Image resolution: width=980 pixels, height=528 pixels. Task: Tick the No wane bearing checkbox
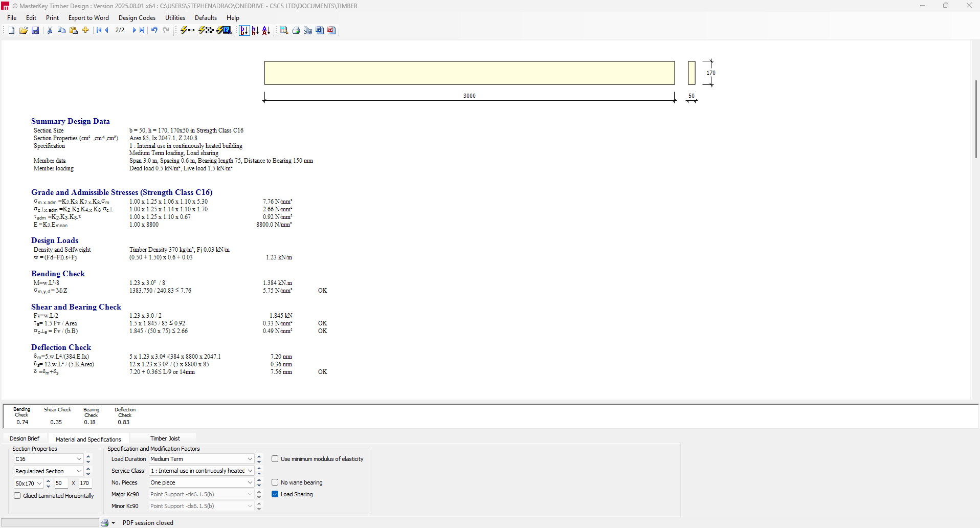pyautogui.click(x=275, y=482)
